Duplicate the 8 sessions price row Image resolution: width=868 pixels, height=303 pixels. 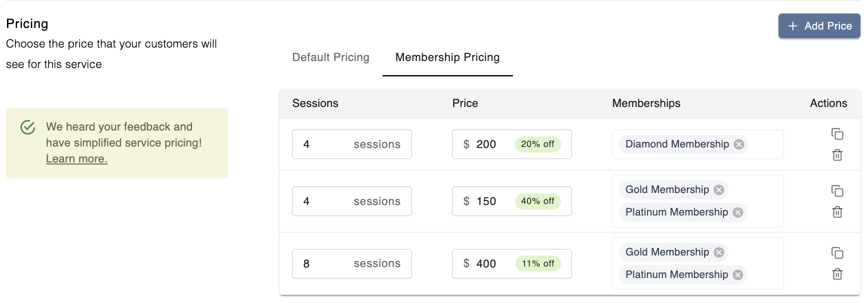837,253
